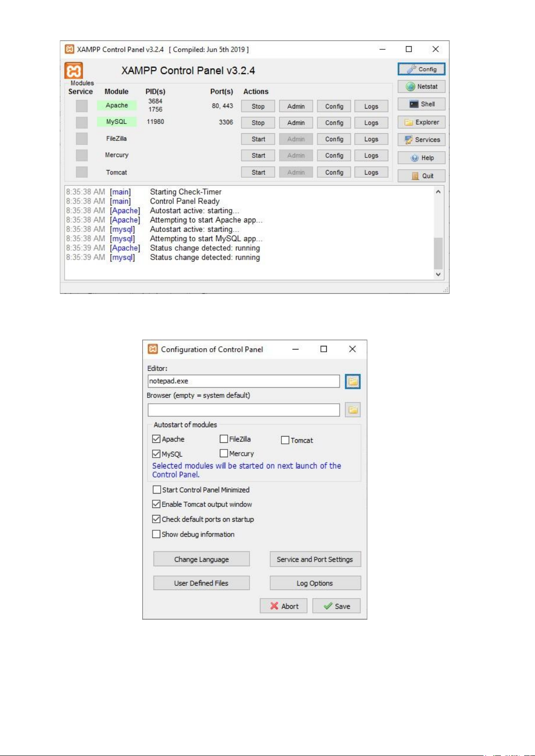This screenshot has width=535, height=756.
Task: Stop the Apache module
Action: click(x=258, y=106)
